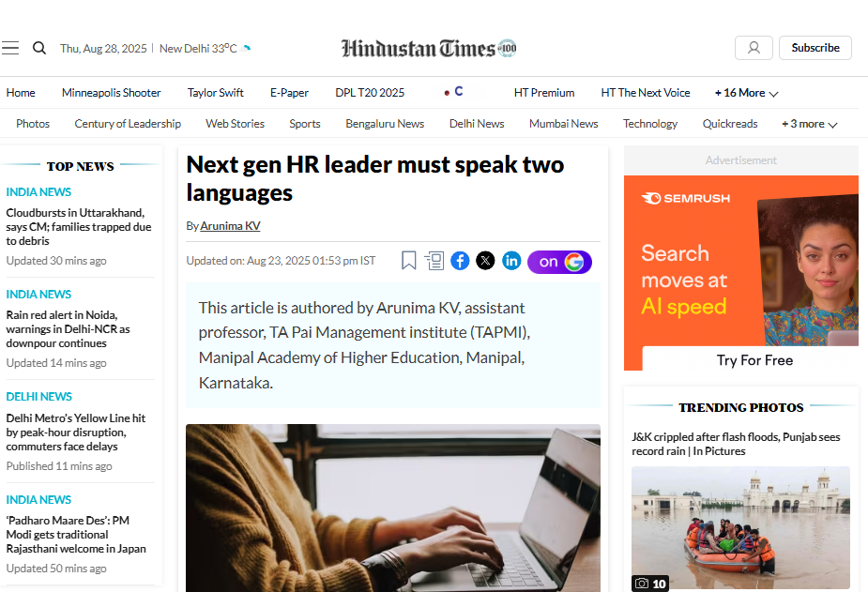Click the Hindustan Times logo
The image size is (868, 592).
coord(429,49)
